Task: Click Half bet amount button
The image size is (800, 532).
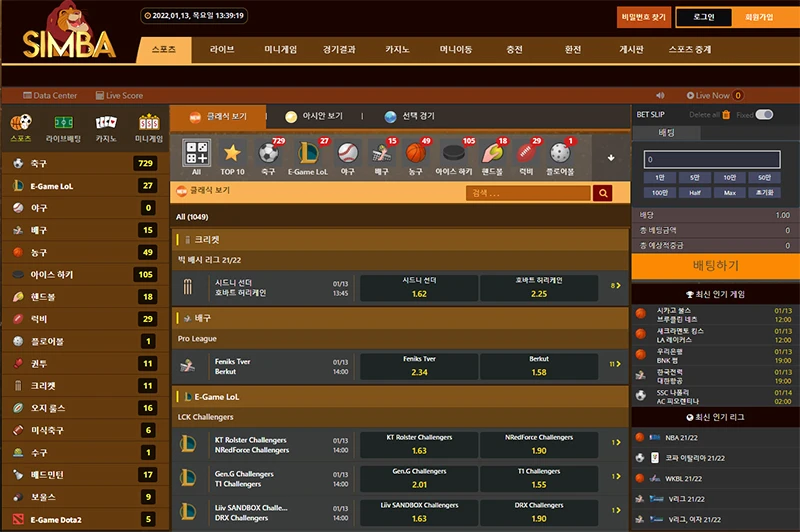Action: click(695, 192)
